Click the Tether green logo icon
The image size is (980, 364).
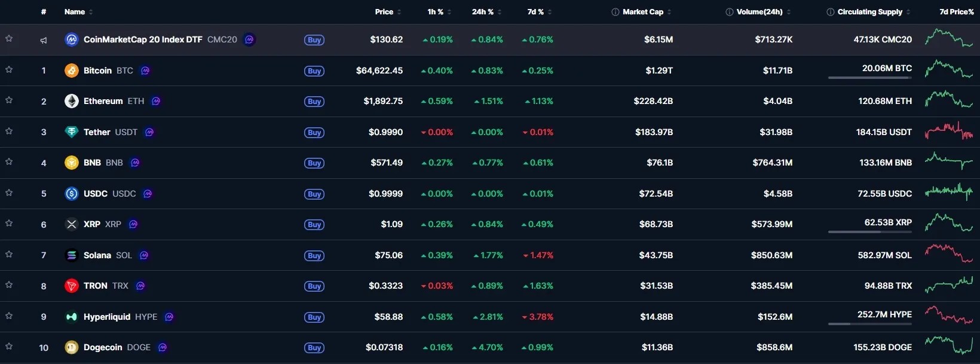tap(72, 132)
